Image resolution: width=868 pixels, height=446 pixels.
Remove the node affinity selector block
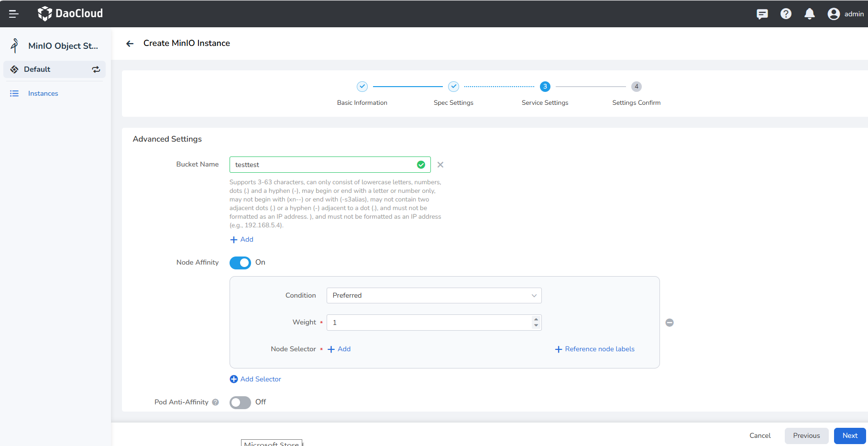[x=670, y=323]
